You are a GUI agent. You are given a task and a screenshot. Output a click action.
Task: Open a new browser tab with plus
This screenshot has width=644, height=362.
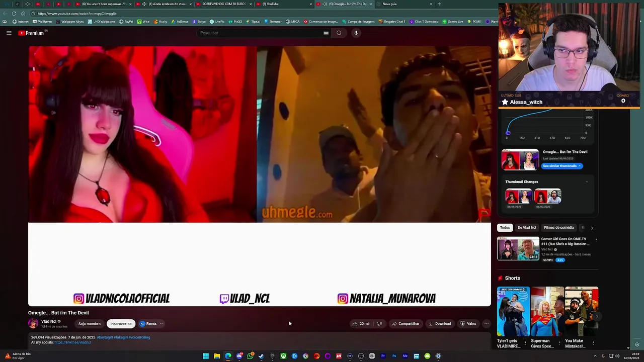click(439, 4)
